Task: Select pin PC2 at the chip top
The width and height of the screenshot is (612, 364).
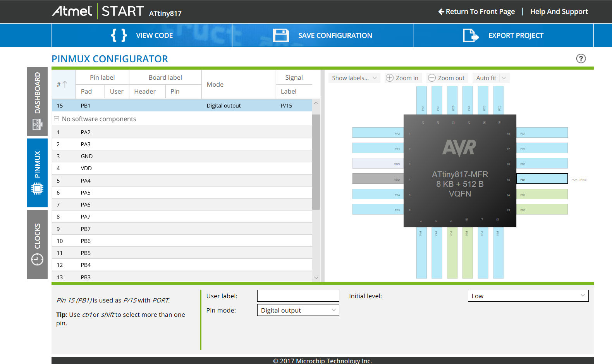Action: tap(499, 100)
